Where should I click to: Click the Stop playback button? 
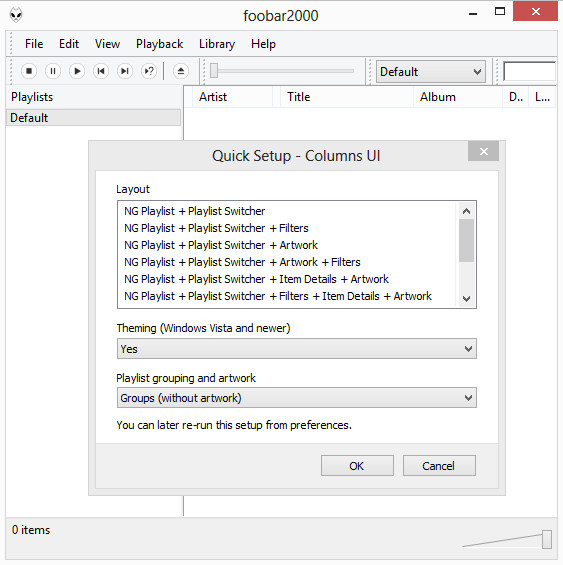point(29,71)
